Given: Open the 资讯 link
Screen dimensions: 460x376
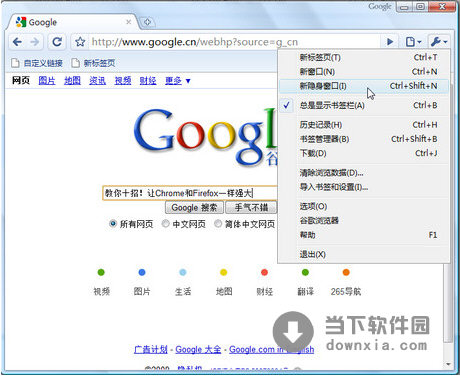Looking at the screenshot, I should tap(97, 81).
